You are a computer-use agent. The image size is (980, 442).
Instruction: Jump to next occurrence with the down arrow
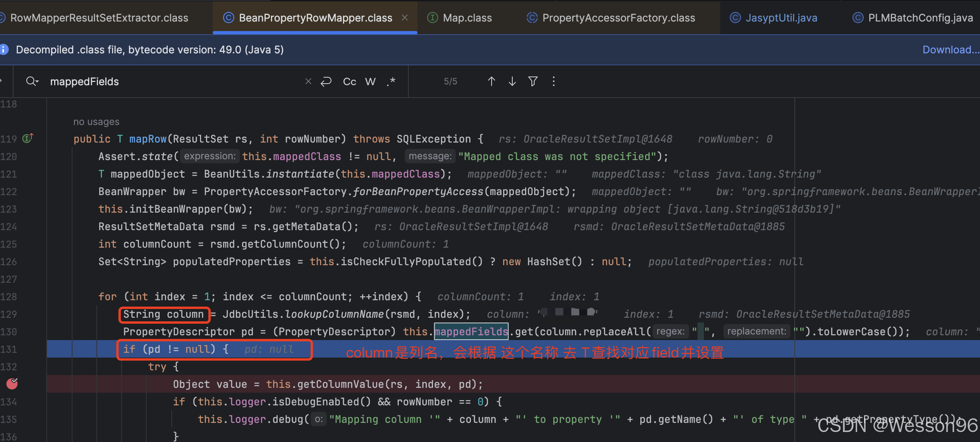[x=512, y=81]
